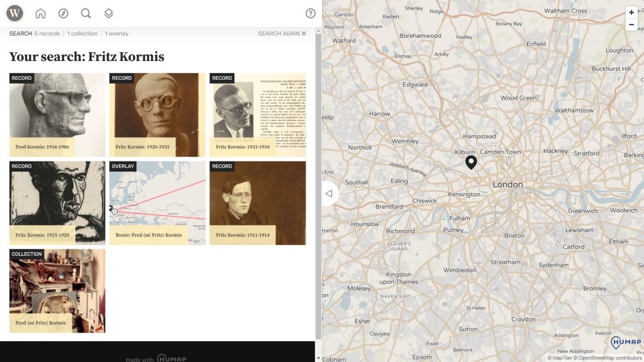The width and height of the screenshot is (644, 362).
Task: Click the W site logo icon
Action: (x=14, y=13)
